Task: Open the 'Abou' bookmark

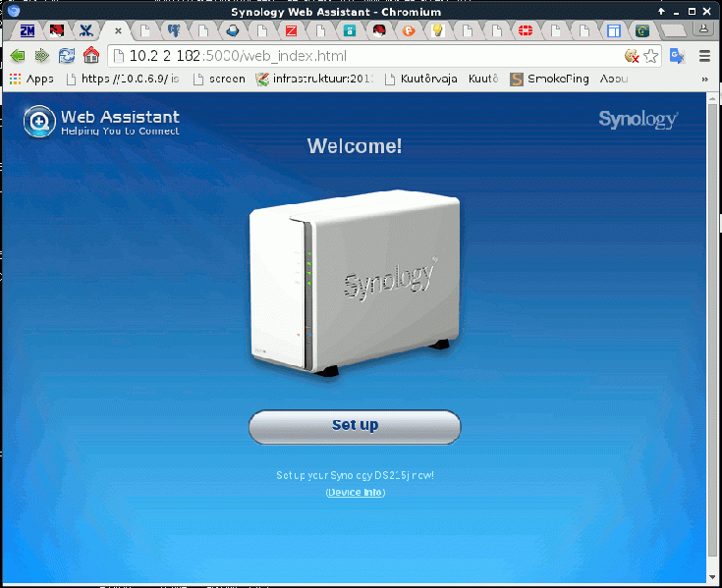Action: click(614, 80)
